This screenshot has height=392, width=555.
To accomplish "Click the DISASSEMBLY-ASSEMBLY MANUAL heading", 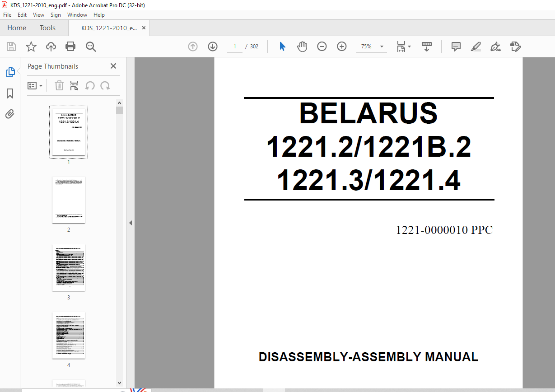I will coord(368,357).
